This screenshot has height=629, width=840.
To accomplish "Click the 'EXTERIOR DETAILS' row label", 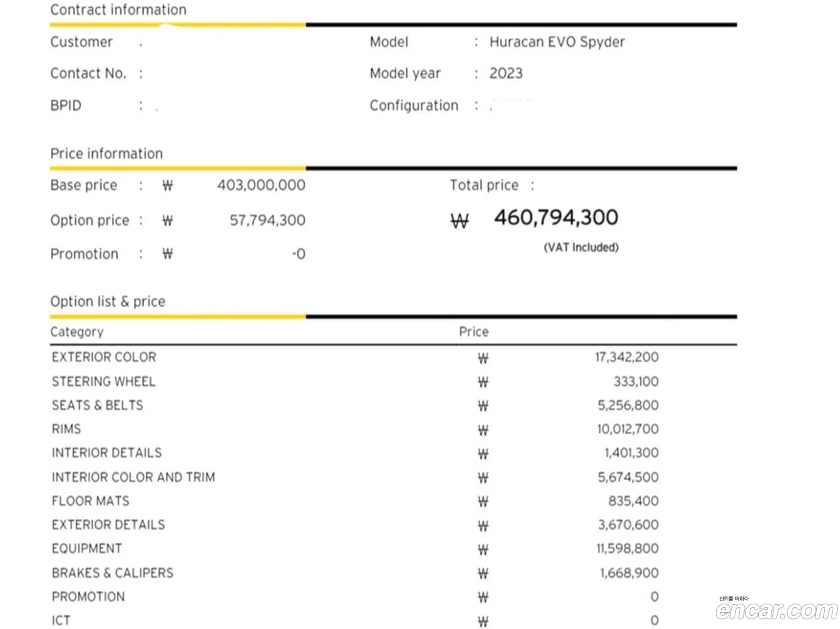I will [x=108, y=525].
